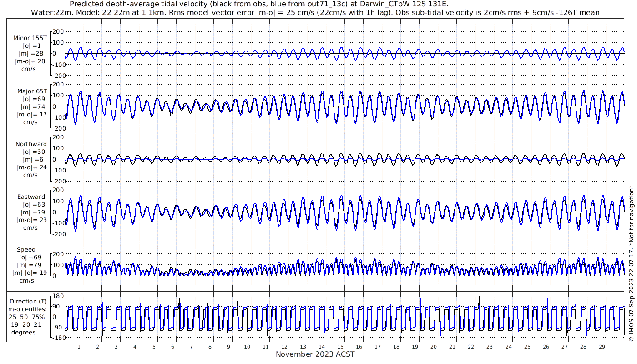Click the '19 20 21' centile values
Screen dimensions: 637x364
[x=27, y=324]
